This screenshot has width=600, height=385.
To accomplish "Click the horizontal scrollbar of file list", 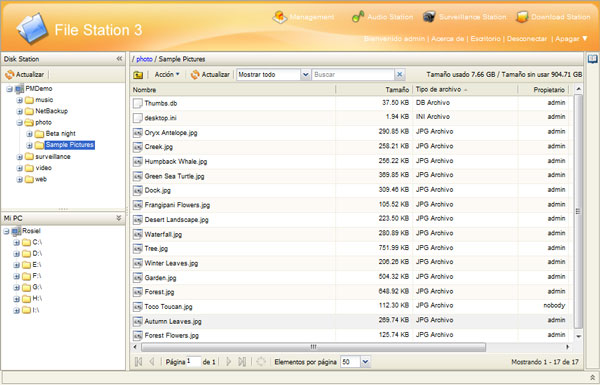I will pos(313,347).
